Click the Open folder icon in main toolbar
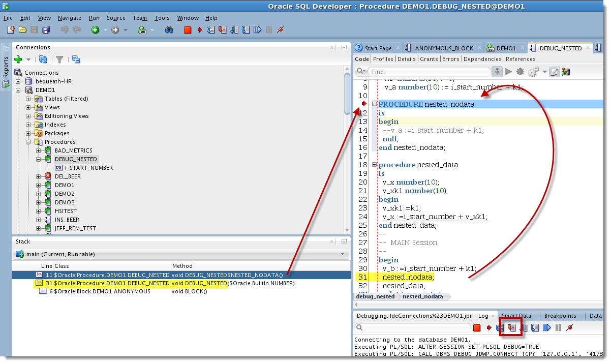Viewport: 611px width, 364px height. click(22, 30)
